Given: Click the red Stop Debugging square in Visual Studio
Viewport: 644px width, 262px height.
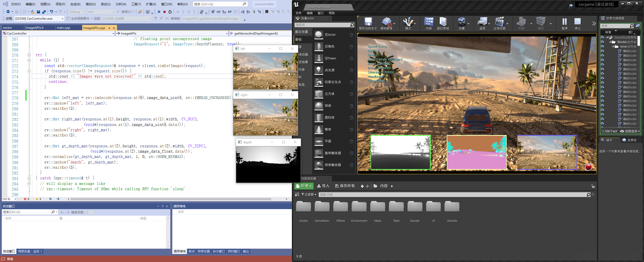Looking at the screenshot, I should pyautogui.click(x=165, y=12).
